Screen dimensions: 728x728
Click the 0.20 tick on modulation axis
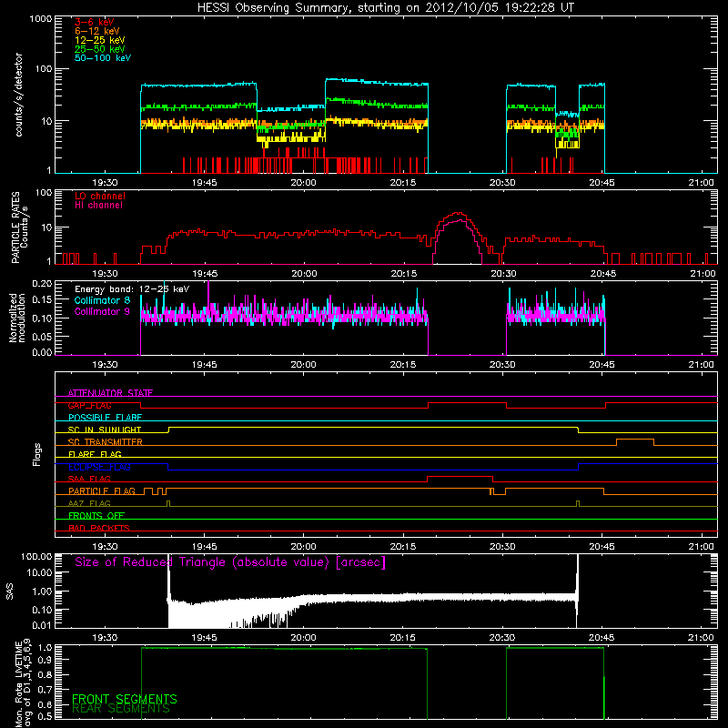point(42,283)
